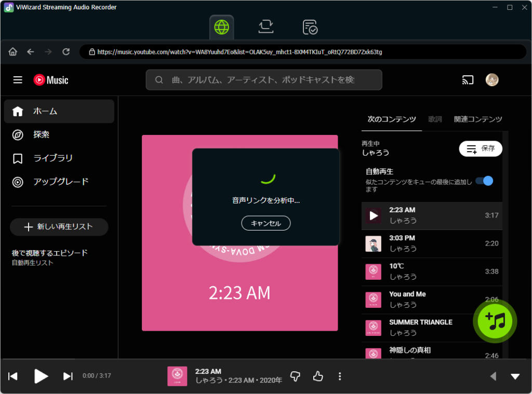Click the 保存 save queue button
This screenshot has width=532, height=394.
[x=481, y=148]
